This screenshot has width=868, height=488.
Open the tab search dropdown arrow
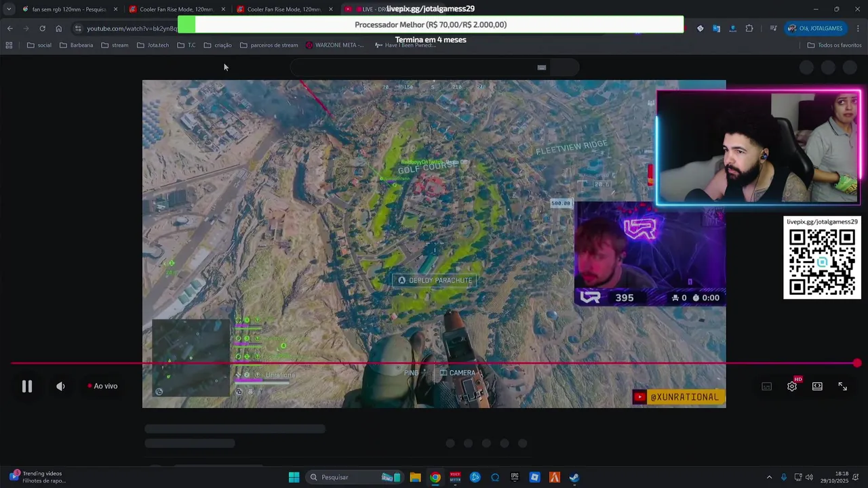[8, 9]
